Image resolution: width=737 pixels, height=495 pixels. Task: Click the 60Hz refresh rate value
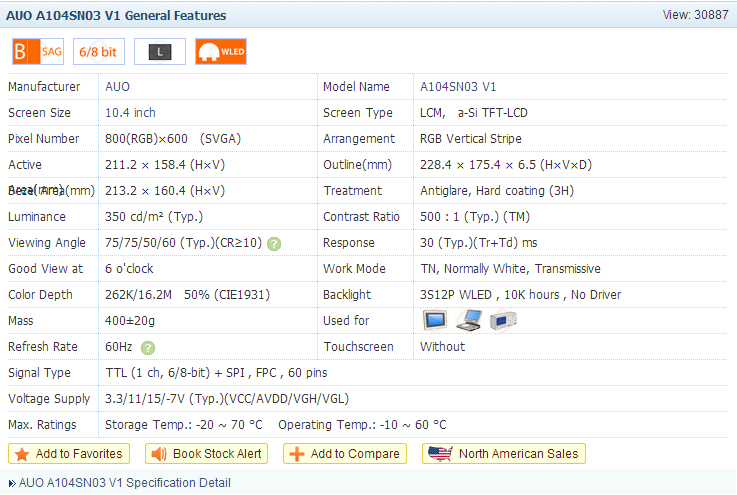pos(119,347)
